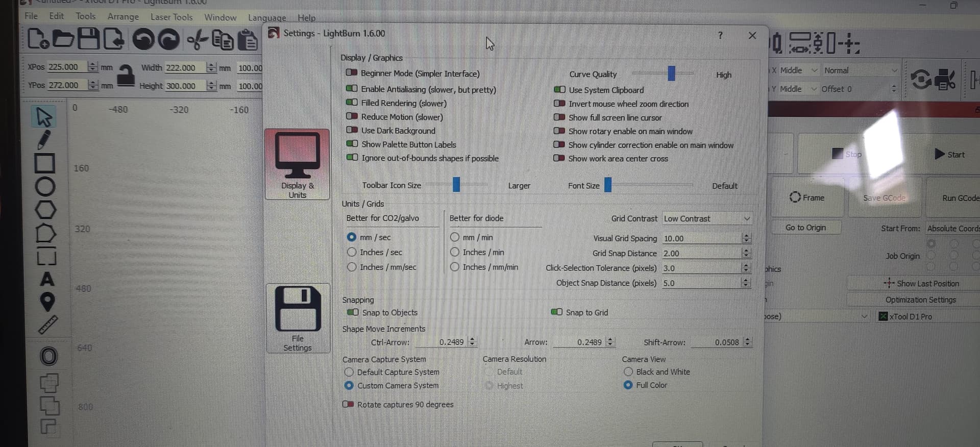Click the refresh devices icon

pyautogui.click(x=921, y=79)
